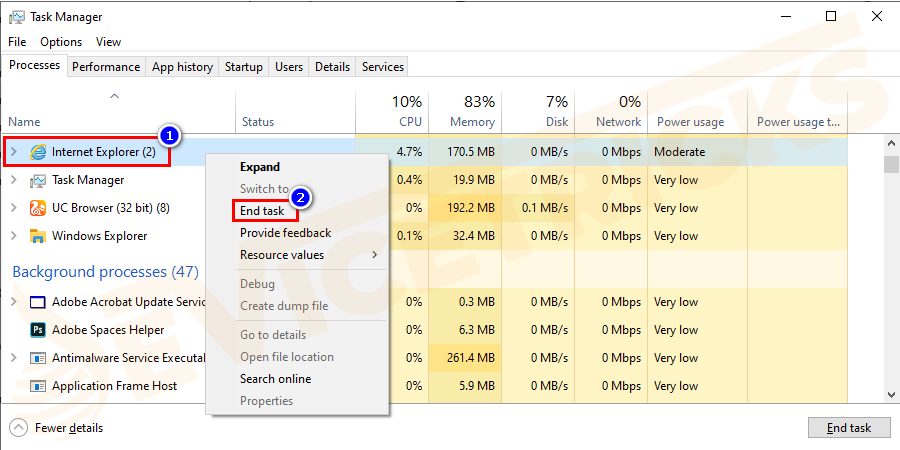The image size is (900, 450).
Task: Expand the UC Browser (32 bit) group
Action: tap(14, 208)
